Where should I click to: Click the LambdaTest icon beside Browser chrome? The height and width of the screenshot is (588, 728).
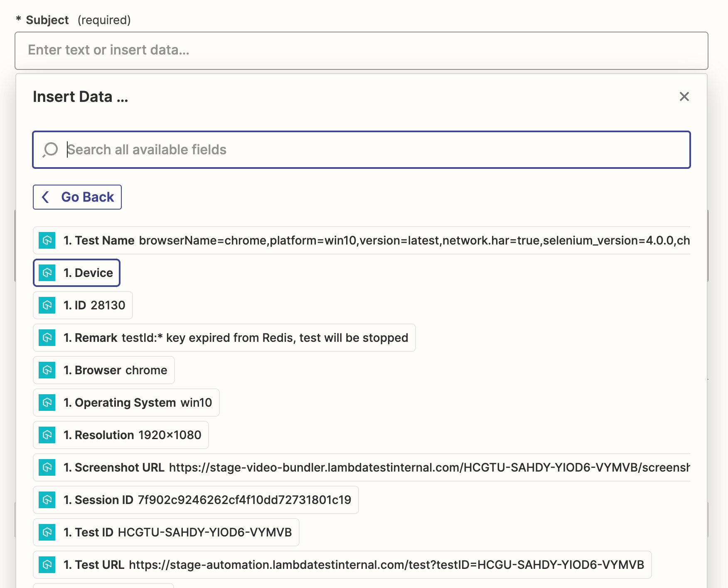(x=47, y=370)
